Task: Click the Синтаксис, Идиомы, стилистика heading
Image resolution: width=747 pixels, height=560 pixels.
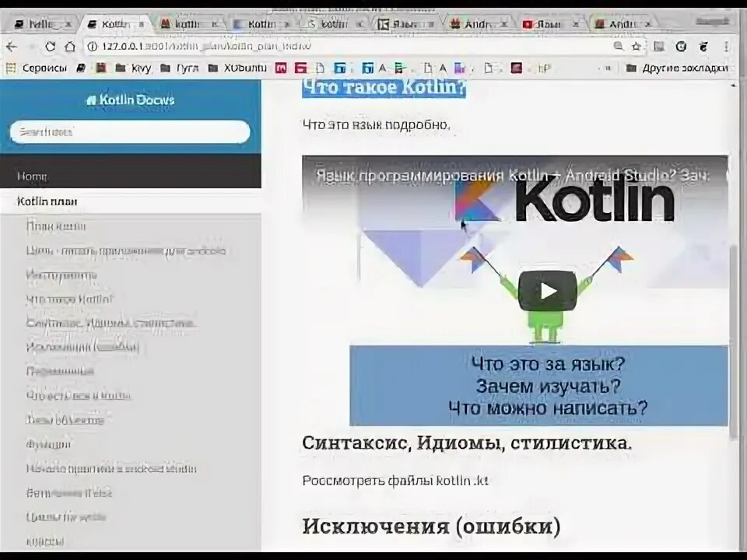Action: [x=467, y=443]
